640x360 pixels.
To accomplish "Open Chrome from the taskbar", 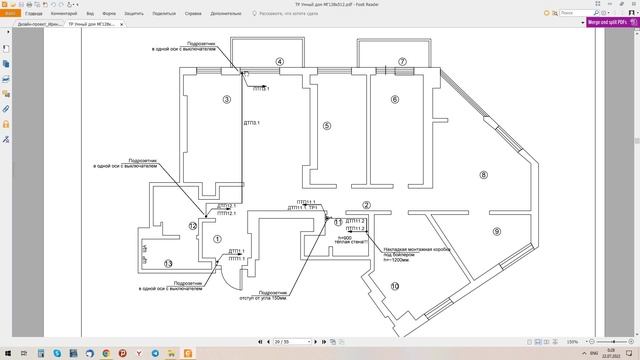I will coord(106,353).
